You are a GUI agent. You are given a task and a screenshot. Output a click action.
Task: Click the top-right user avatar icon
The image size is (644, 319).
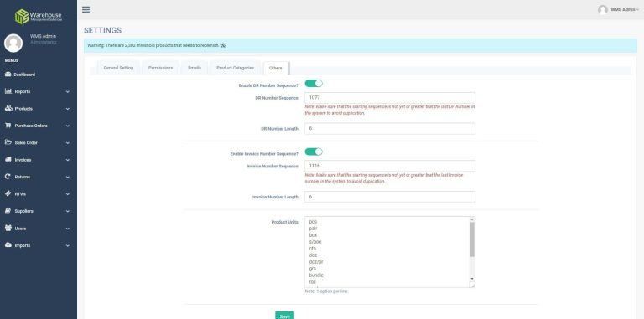click(x=603, y=10)
